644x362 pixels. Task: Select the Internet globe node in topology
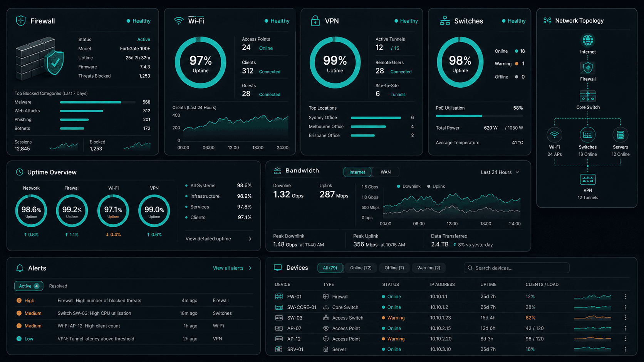pyautogui.click(x=588, y=40)
